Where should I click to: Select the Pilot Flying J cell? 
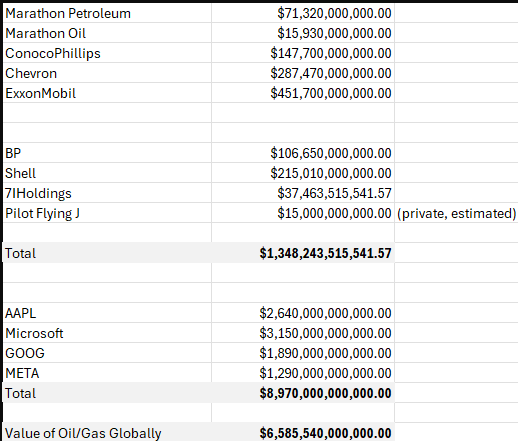(107, 213)
